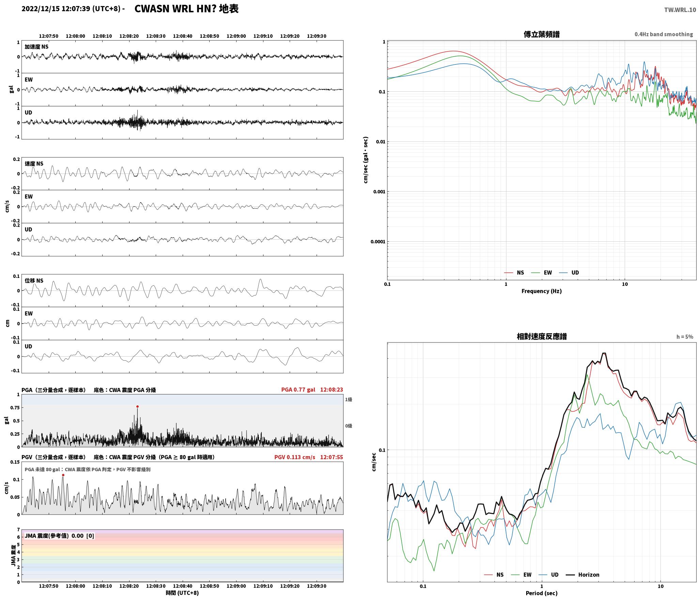Click the 0.4Hz band smoothing label

coord(664,34)
